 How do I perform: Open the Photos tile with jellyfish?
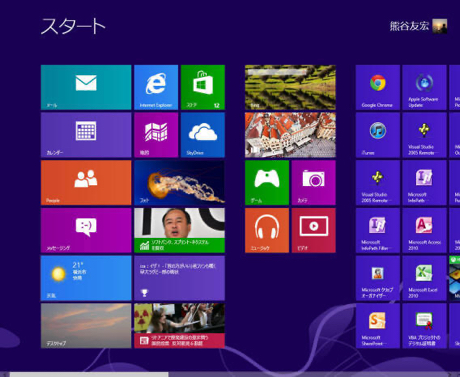click(179, 183)
